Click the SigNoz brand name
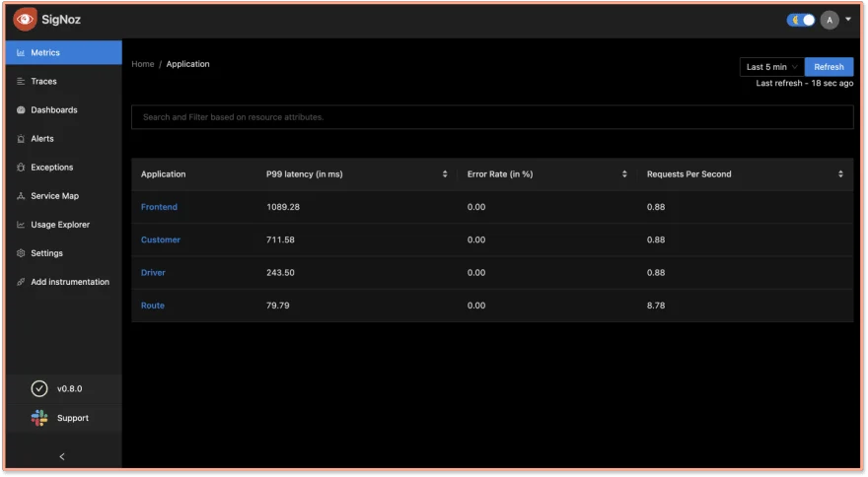Image resolution: width=868 pixels, height=477 pixels. (61, 20)
